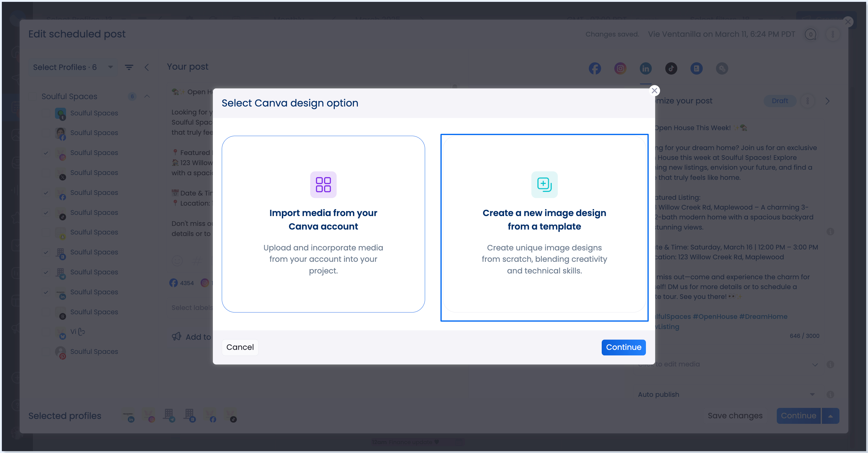Click selected Facebook profile avatar
Image resolution: width=868 pixels, height=453 pixels.
click(210, 416)
